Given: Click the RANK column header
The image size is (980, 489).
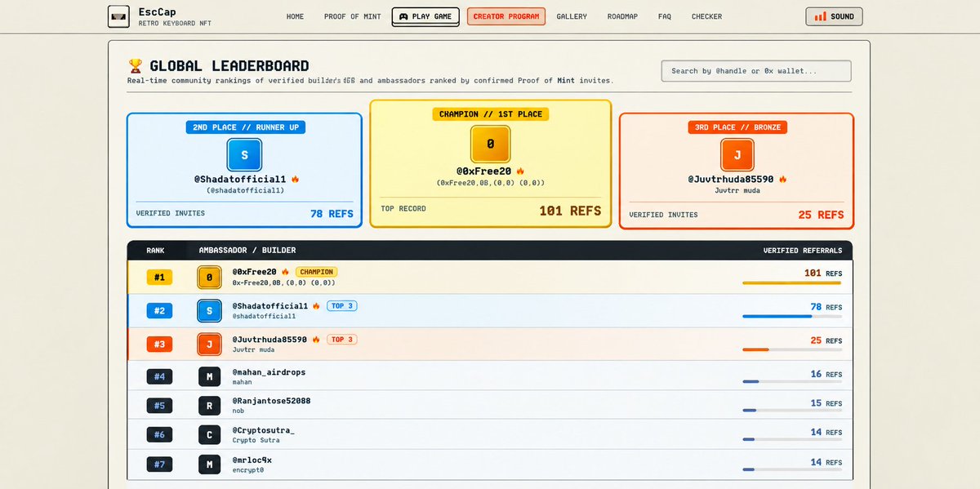Looking at the screenshot, I should 155,250.
